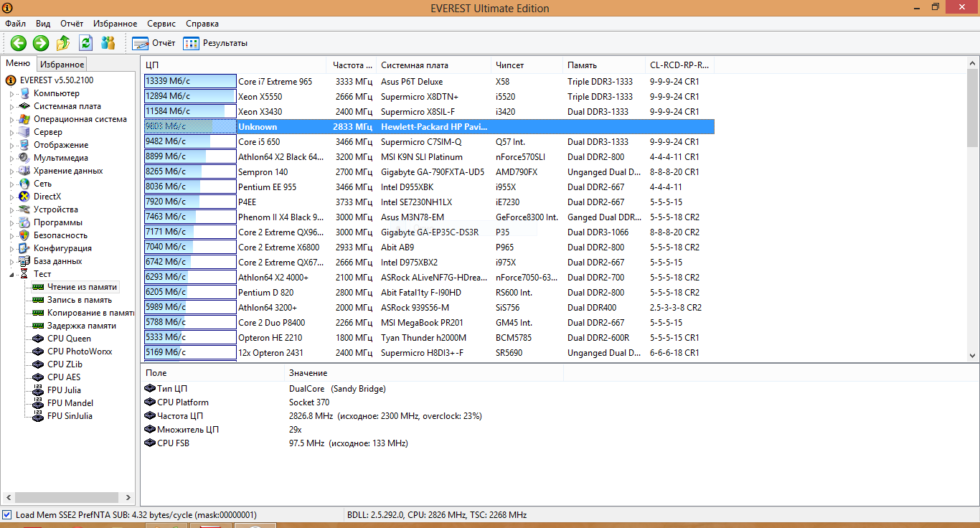Click the FPU SinJulia chip icon
Image resolution: width=980 pixels, height=528 pixels.
tap(38, 416)
